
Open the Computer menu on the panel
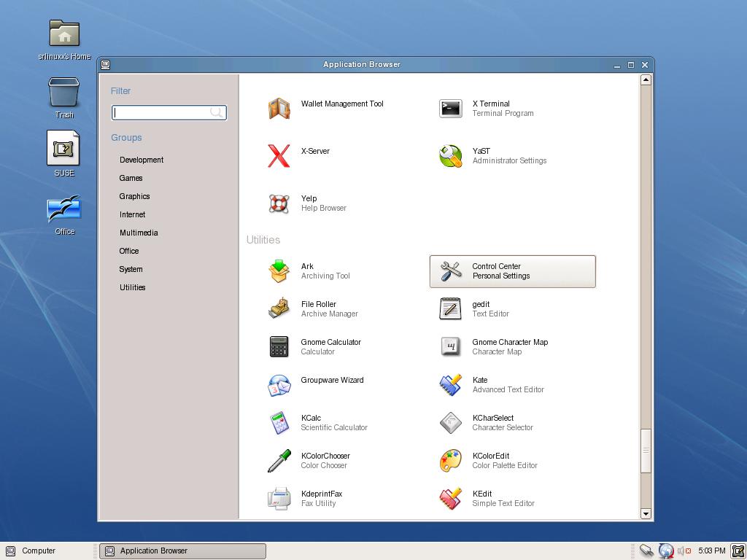coord(31,551)
